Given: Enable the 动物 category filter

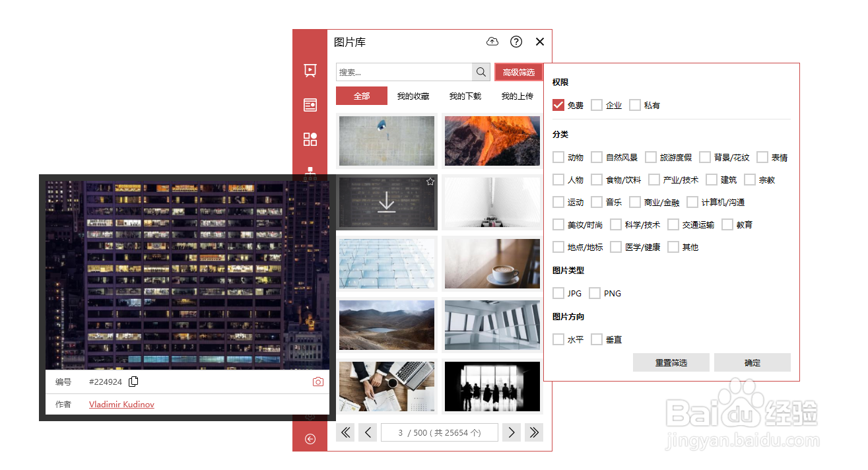Looking at the screenshot, I should tap(558, 157).
